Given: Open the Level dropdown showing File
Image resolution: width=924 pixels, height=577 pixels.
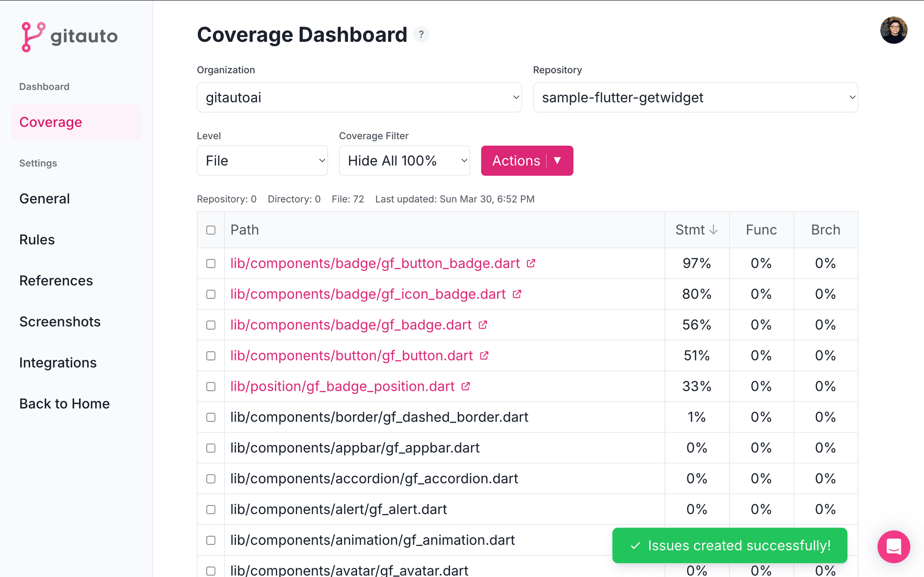Looking at the screenshot, I should point(262,161).
